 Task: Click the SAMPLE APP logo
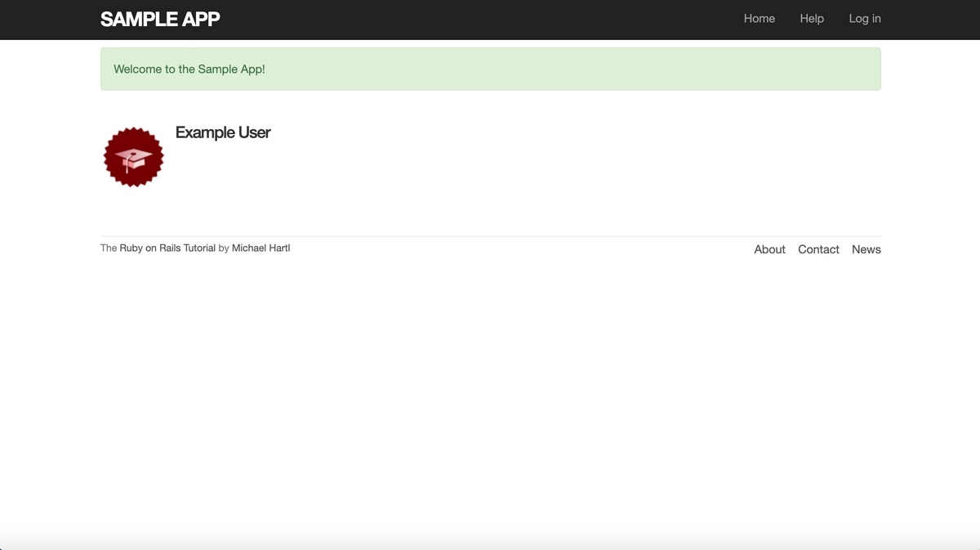pyautogui.click(x=160, y=19)
